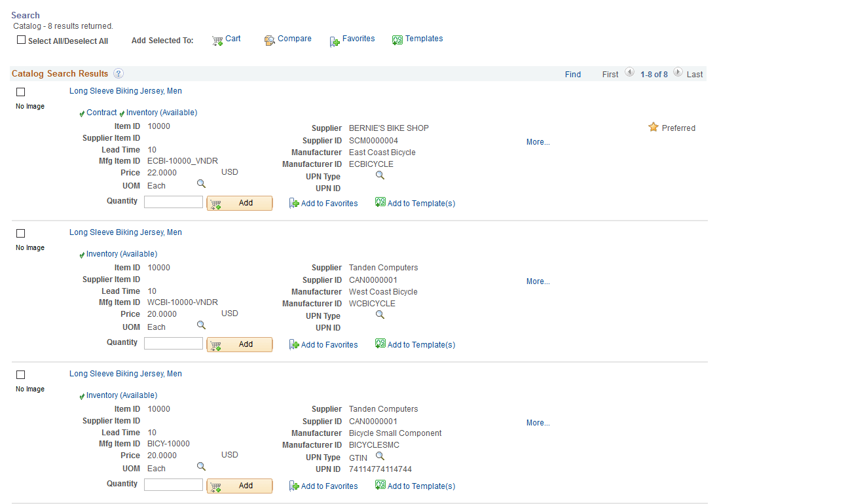
Task: Click Add to Favorites under the second item
Action: click(328, 344)
